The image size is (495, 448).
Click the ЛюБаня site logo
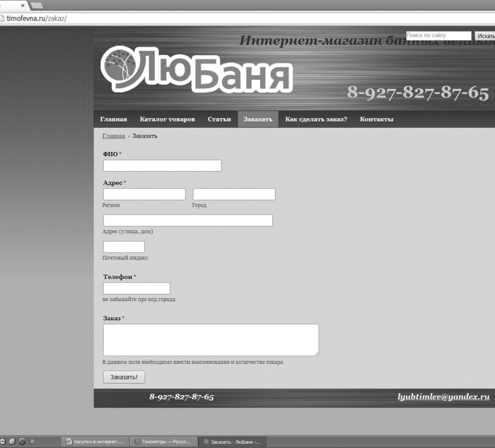point(197,69)
